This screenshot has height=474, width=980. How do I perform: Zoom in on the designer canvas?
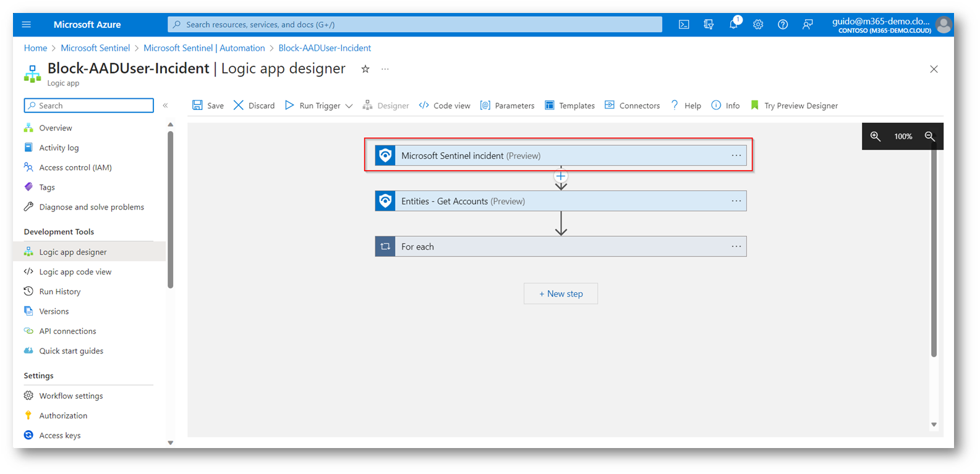pos(876,137)
